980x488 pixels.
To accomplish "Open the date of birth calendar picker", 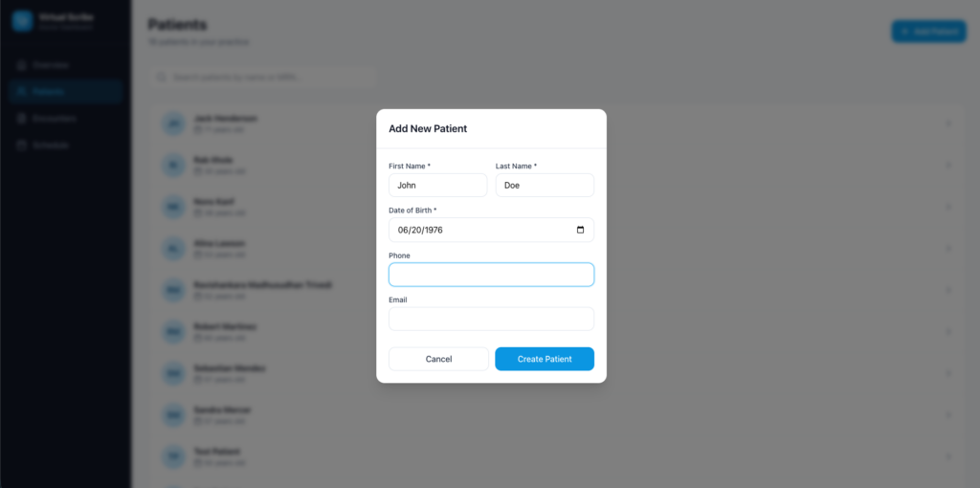I will pyautogui.click(x=580, y=230).
